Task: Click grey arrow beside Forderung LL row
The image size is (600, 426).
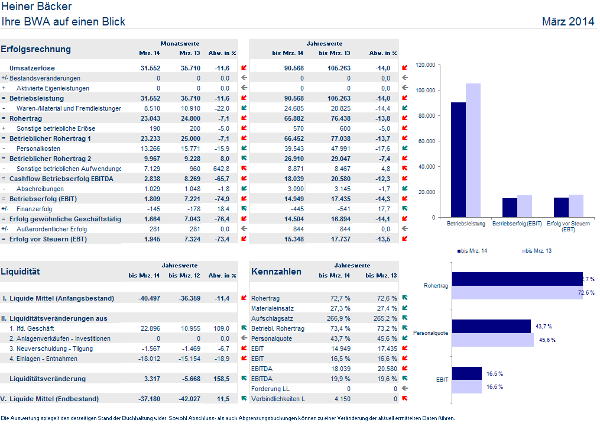Action: pyautogui.click(x=405, y=388)
